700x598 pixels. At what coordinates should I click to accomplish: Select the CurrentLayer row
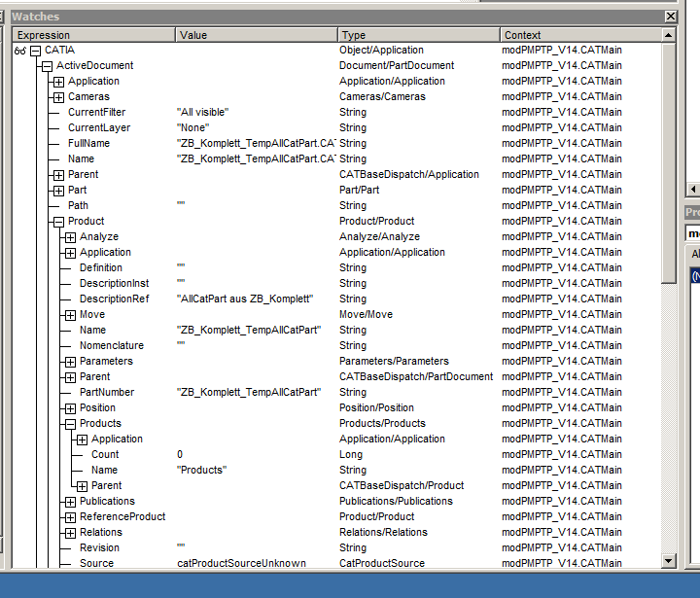click(337, 127)
